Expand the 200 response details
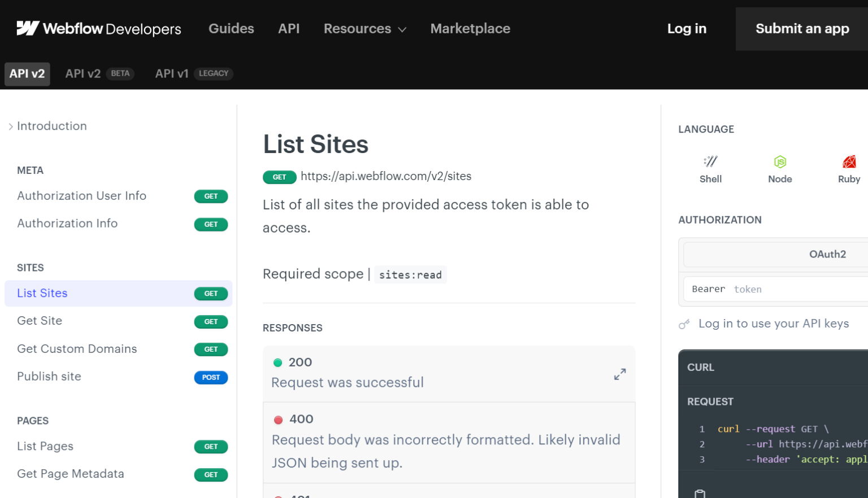868x498 pixels. click(x=620, y=374)
